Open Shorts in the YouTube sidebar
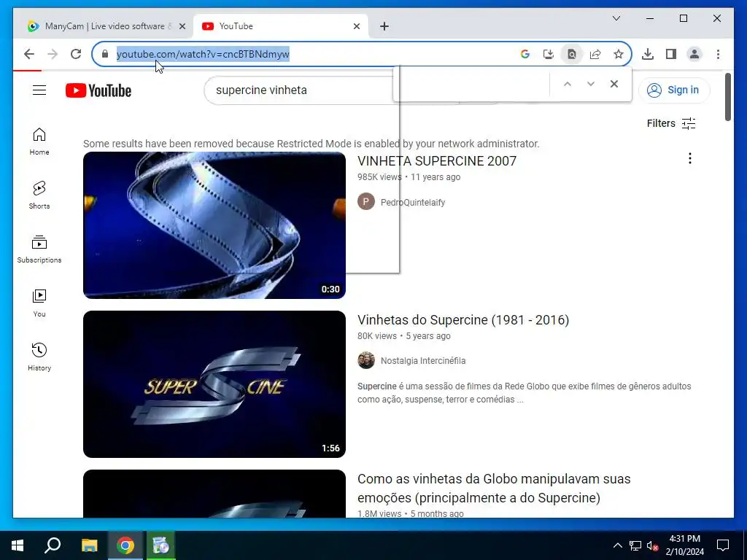747x560 pixels. point(39,195)
